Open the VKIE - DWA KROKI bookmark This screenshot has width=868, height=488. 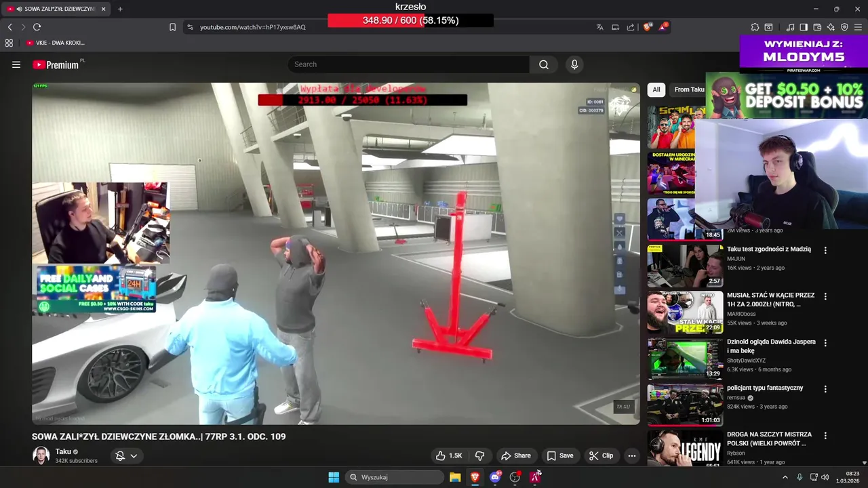56,43
